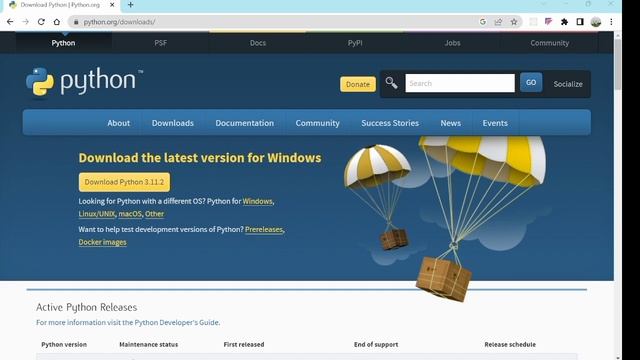Open the PyPI top-bar tab
This screenshot has width=640, height=360.
(355, 43)
